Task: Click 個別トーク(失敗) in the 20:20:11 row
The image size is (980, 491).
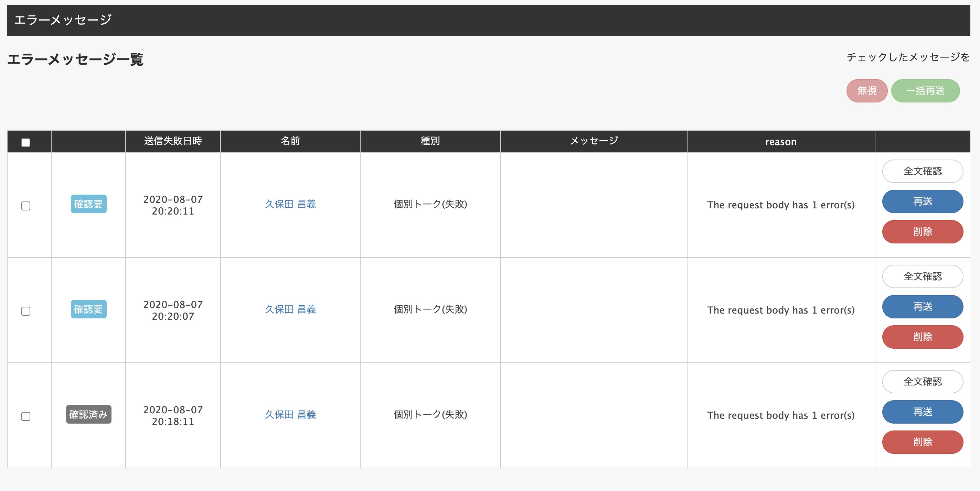Action: (x=430, y=205)
